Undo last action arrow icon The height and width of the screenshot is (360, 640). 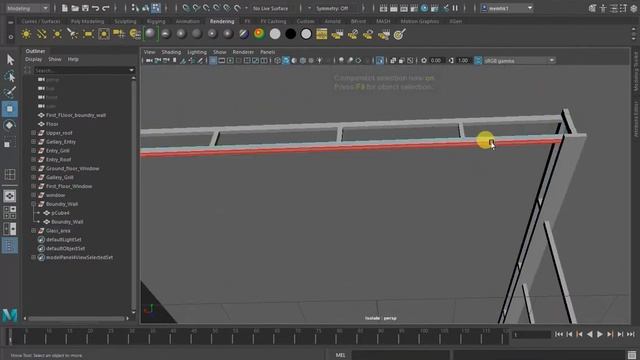[96, 8]
